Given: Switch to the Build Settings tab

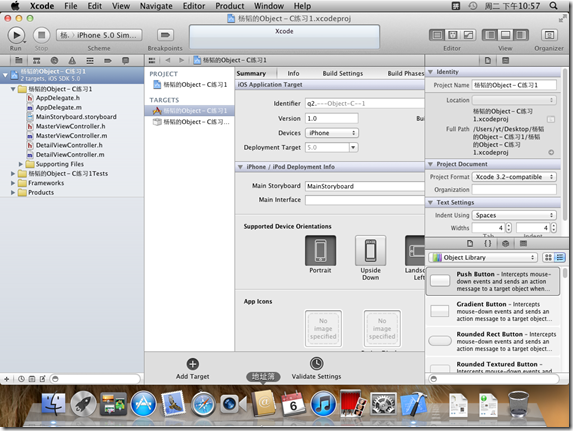Looking at the screenshot, I should 343,73.
